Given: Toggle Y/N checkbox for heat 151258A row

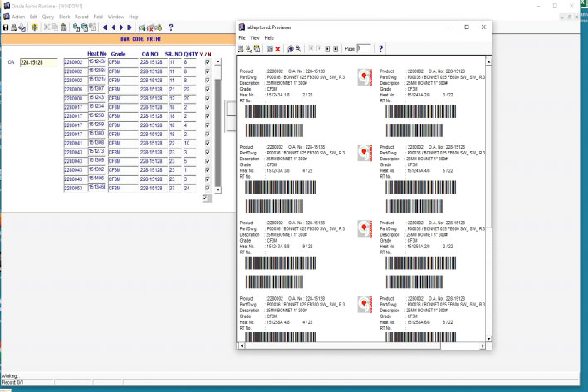Looking at the screenshot, I should pyautogui.click(x=208, y=71).
